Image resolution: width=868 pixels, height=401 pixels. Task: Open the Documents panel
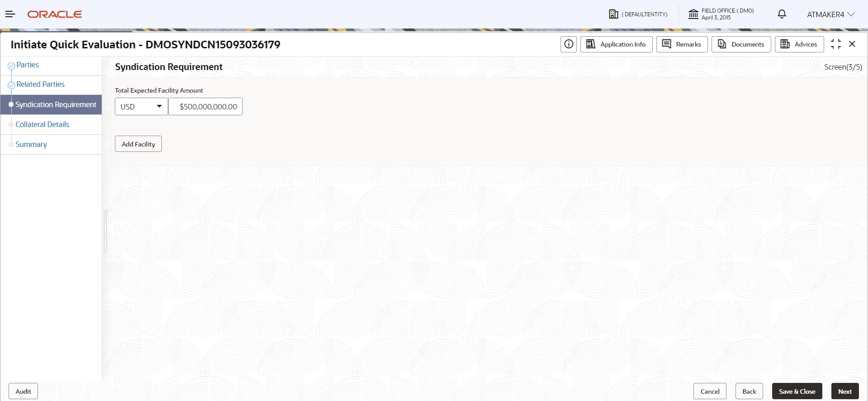point(741,44)
